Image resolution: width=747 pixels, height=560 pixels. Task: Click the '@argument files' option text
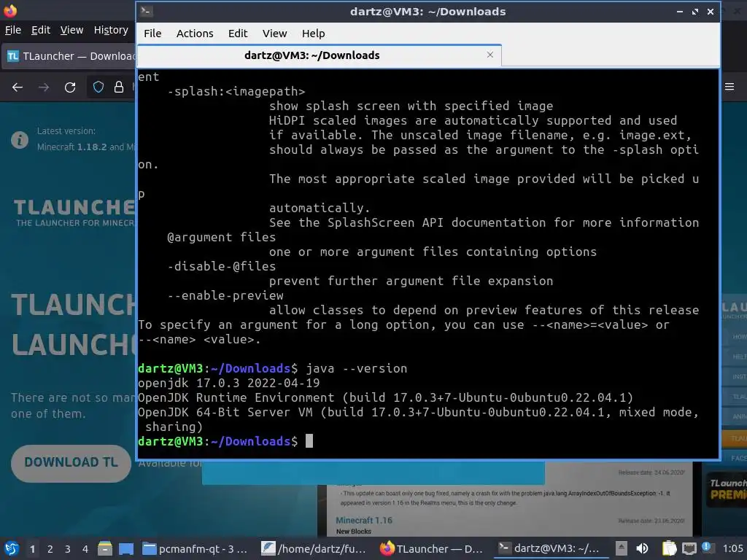(222, 237)
